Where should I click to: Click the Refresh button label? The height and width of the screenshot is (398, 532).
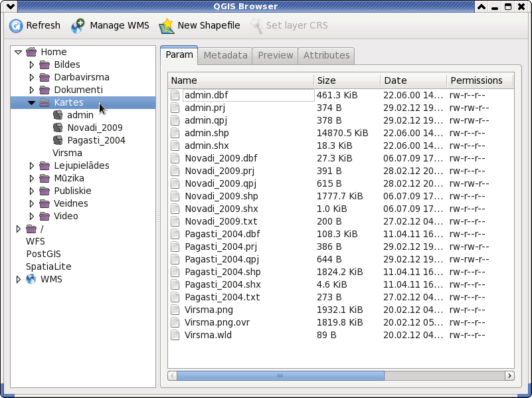[x=43, y=25]
